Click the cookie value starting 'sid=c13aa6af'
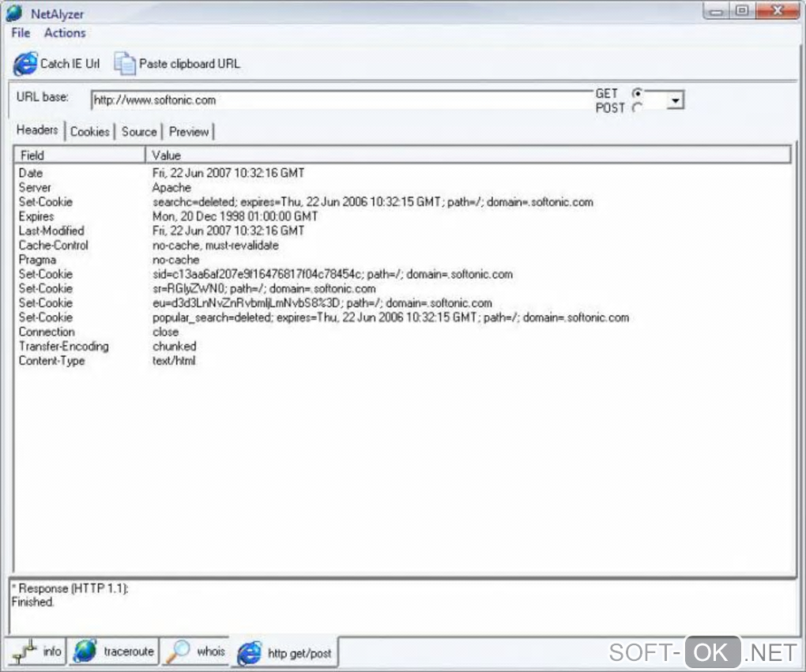Image resolution: width=806 pixels, height=672 pixels. 333,274
